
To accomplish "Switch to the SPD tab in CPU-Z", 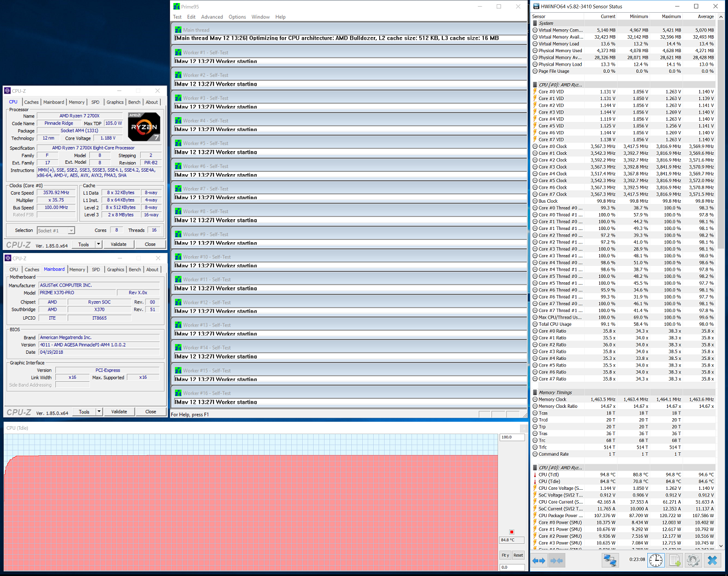I will point(95,102).
